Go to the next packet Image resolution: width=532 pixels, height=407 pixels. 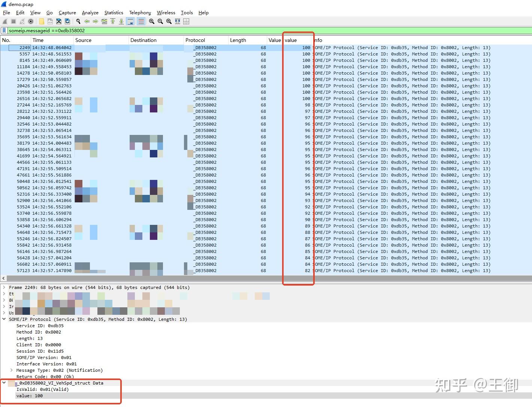coord(96,21)
